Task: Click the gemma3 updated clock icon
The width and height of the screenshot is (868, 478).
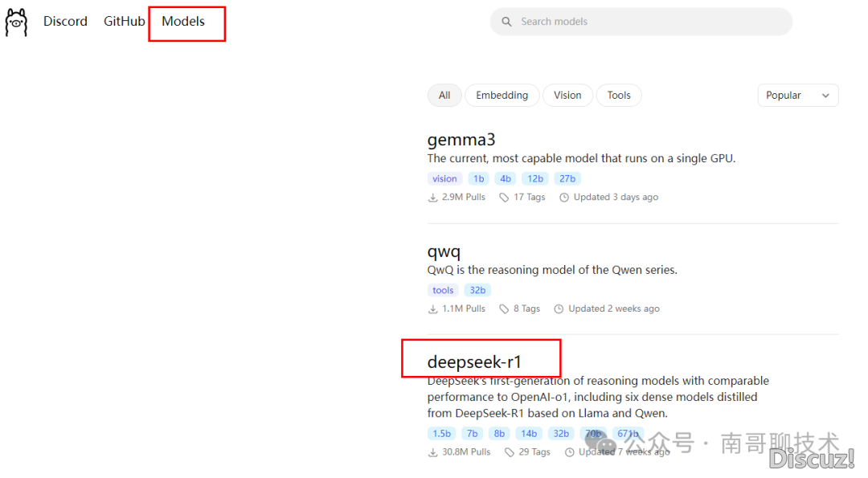Action: click(563, 198)
